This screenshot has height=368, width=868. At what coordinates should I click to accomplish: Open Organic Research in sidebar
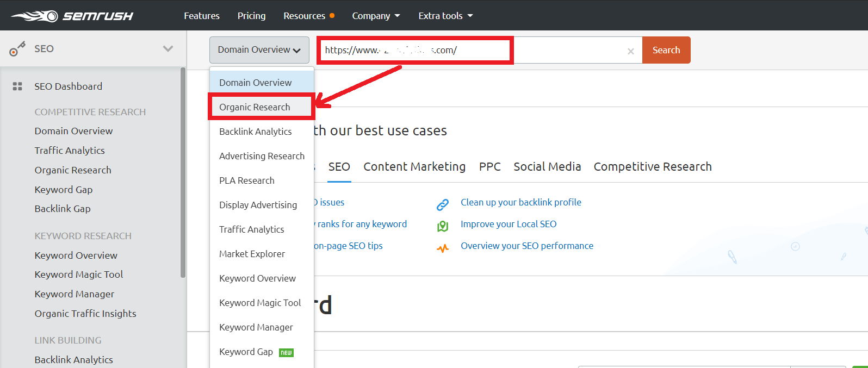coord(73,170)
